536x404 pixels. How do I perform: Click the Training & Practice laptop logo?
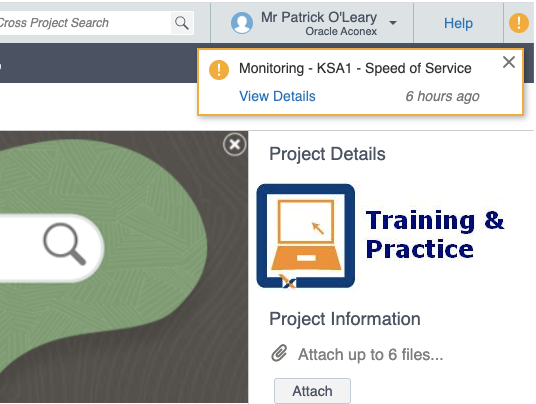[x=306, y=236]
